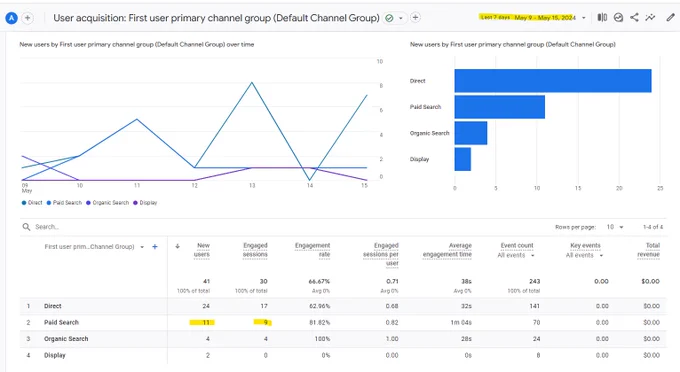Click the highlighted '9' engaged sessions for Paid Search
The image size is (680, 372).
[265, 323]
